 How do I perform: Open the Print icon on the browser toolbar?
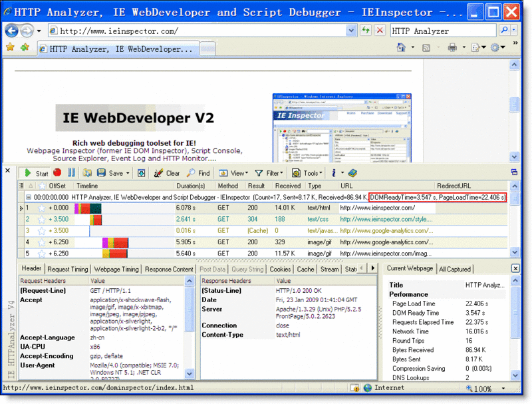click(x=452, y=47)
